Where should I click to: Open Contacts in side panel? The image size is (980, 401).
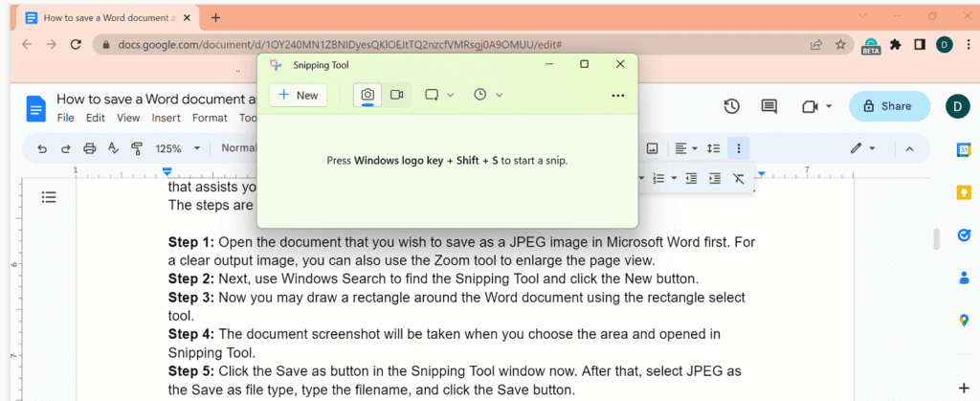pyautogui.click(x=965, y=278)
